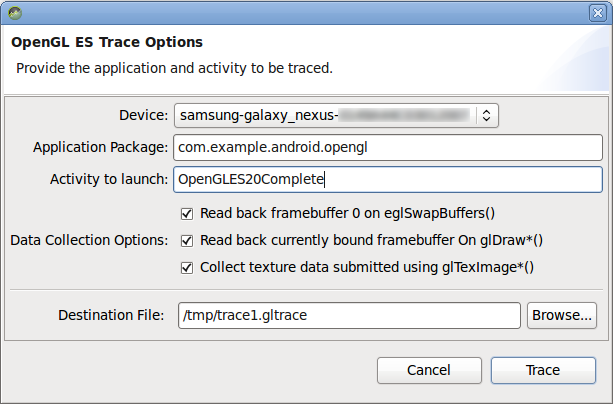Click the description text below the heading
The width and height of the screenshot is (613, 404).
[x=174, y=69]
